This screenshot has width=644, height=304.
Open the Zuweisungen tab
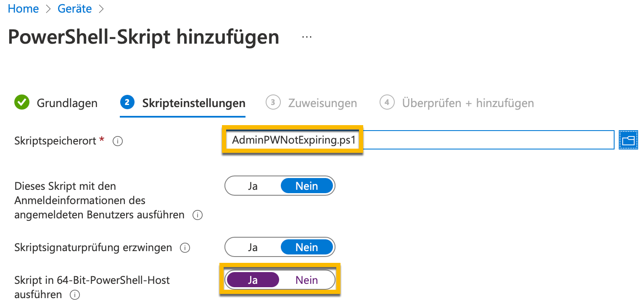[x=322, y=103]
